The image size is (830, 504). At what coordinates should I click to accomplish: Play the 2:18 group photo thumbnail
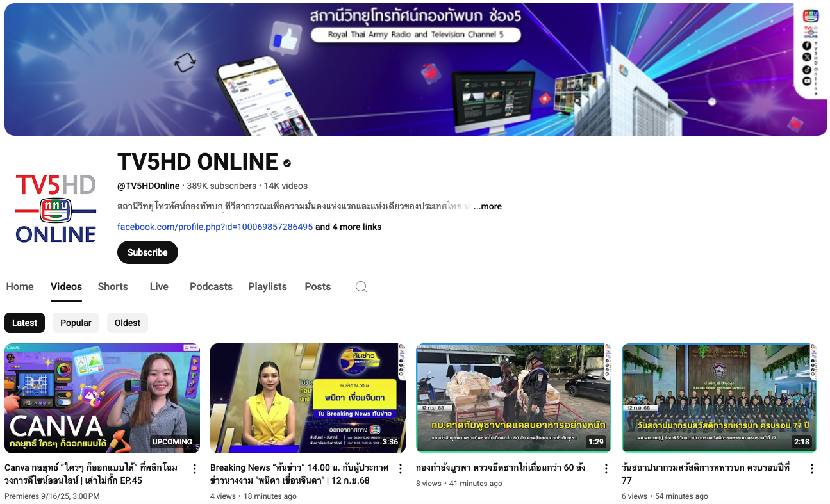click(x=720, y=398)
